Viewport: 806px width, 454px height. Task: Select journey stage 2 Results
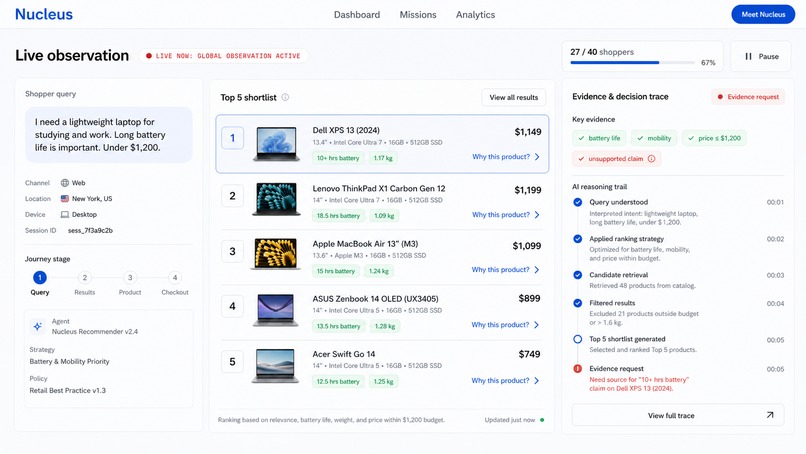click(x=85, y=278)
